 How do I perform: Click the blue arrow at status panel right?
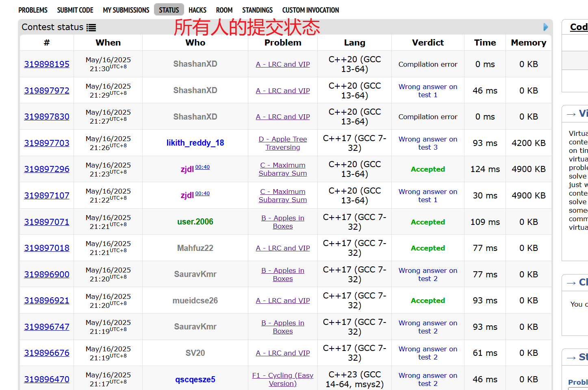545,27
